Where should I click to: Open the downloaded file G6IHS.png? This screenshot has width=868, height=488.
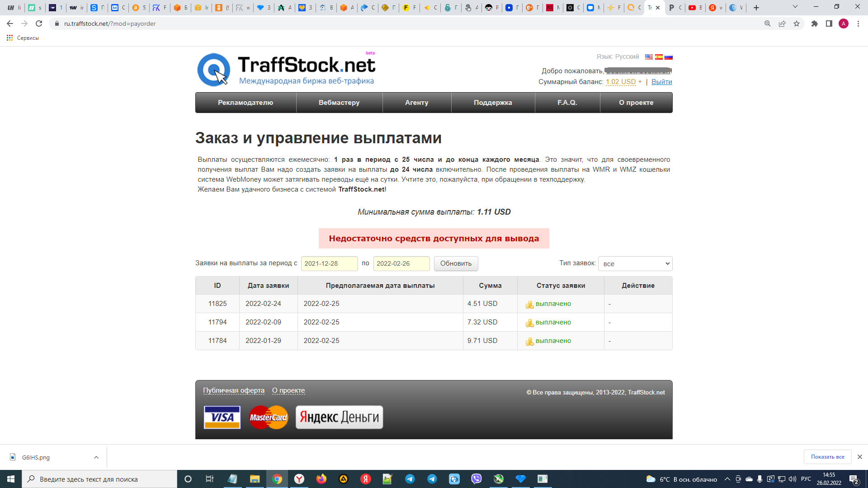point(36,457)
